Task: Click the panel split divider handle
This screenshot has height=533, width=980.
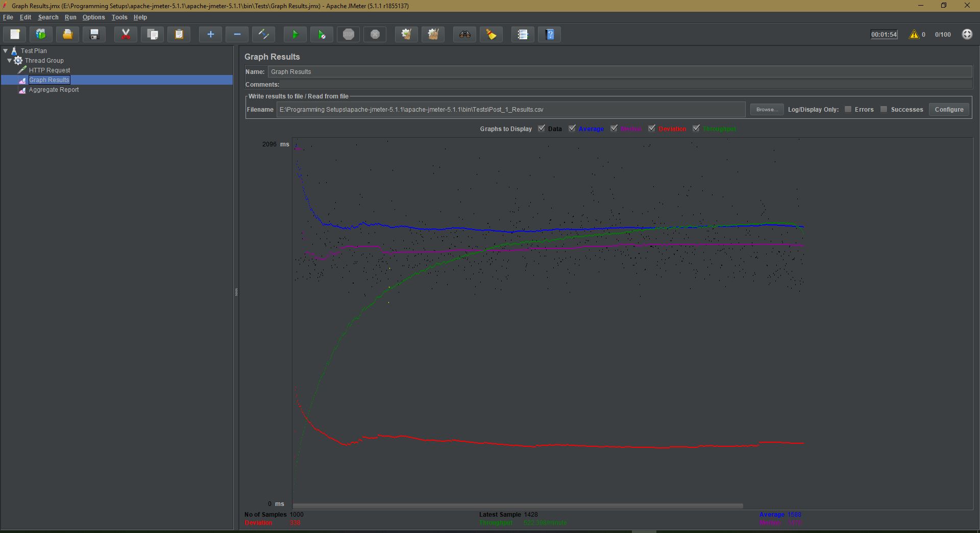Action: pos(236,292)
